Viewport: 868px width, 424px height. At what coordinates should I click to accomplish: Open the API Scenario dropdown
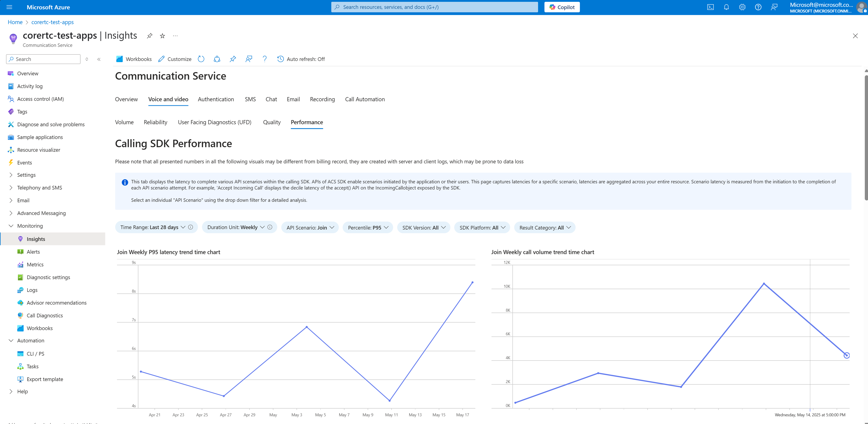[310, 228]
